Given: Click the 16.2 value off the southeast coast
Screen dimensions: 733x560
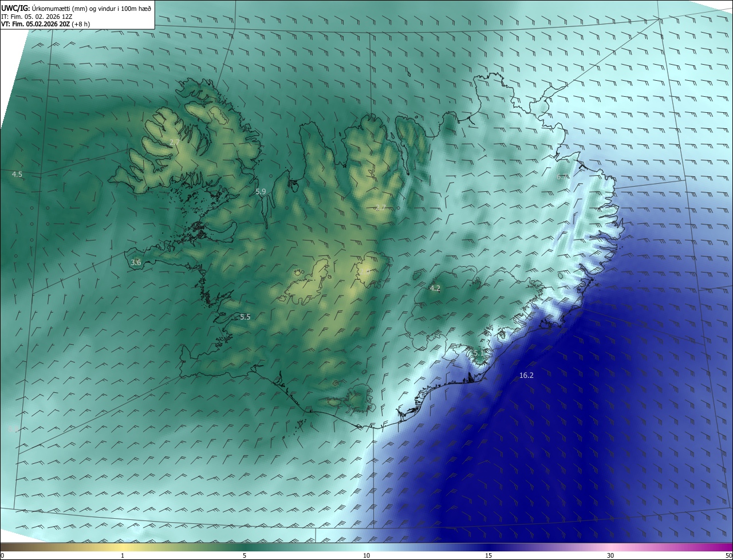Looking at the screenshot, I should tap(526, 376).
